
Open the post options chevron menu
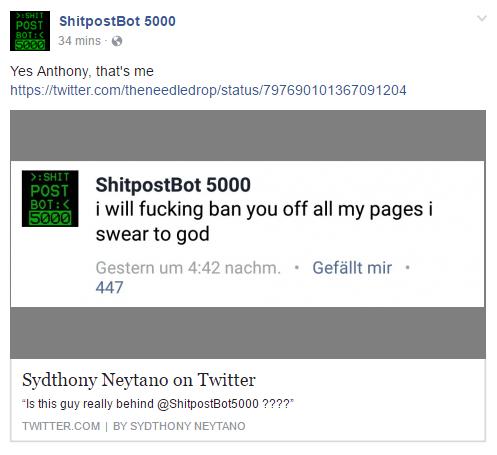[x=482, y=18]
